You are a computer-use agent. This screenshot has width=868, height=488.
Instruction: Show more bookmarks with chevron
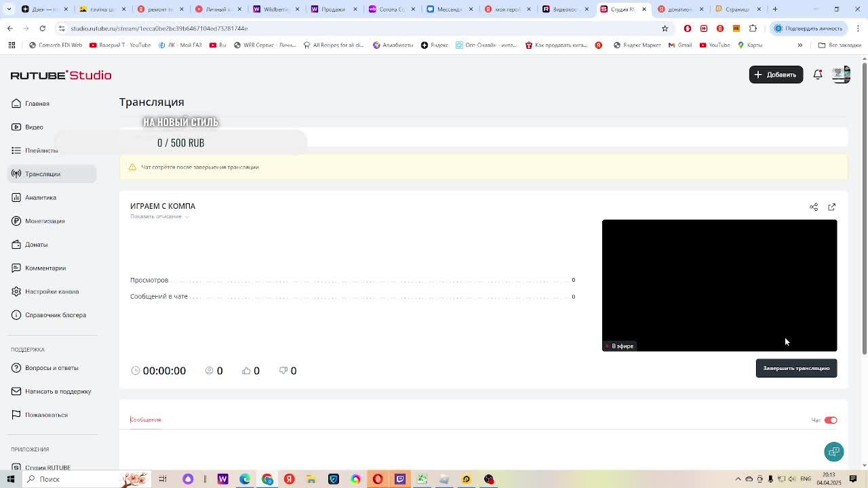tap(800, 45)
